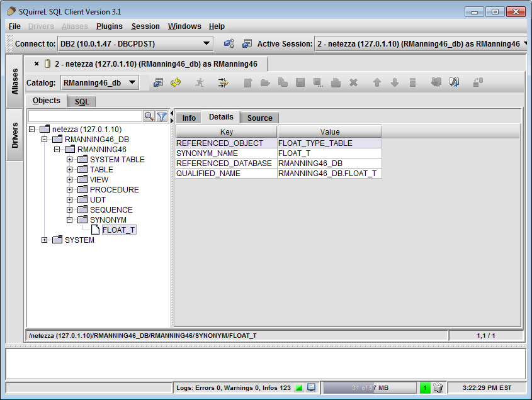Switch to the SQL tab

[x=82, y=101]
